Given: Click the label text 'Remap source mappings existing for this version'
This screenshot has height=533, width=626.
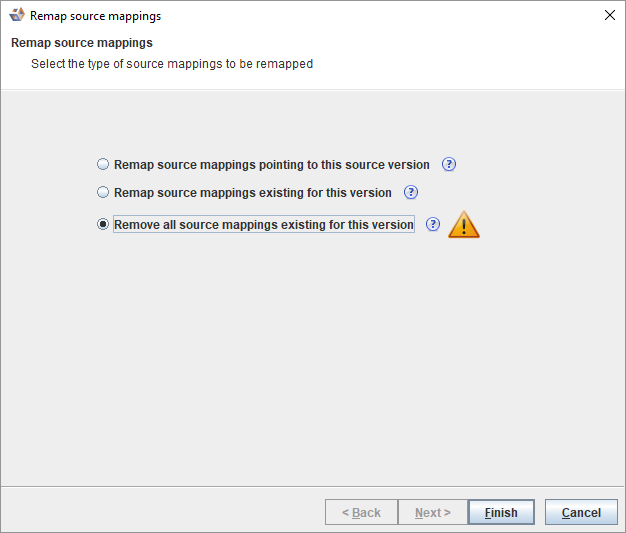Looking at the screenshot, I should [253, 193].
